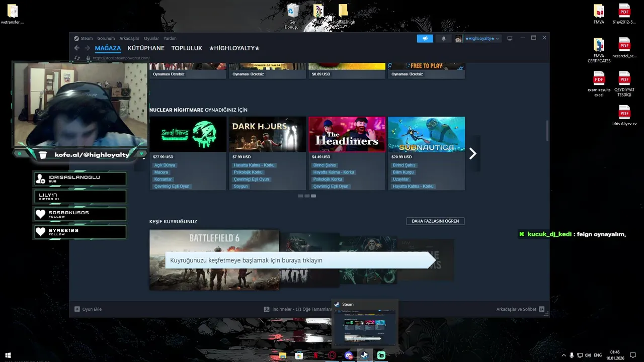The width and height of the screenshot is (644, 362).
Task: Select the QEYDIYYAT TESDIQI PDF desktop icon
Action: tap(624, 84)
